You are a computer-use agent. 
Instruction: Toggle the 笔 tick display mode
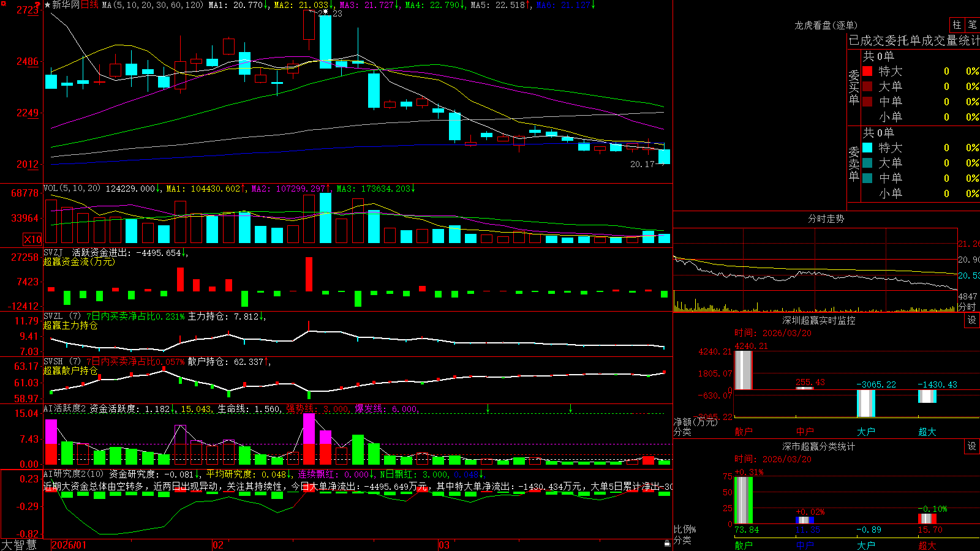coord(972,24)
